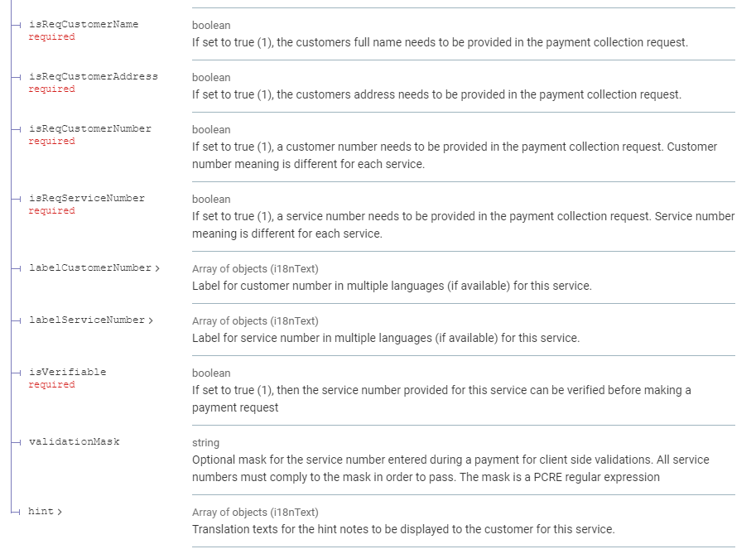Image resolution: width=756 pixels, height=549 pixels.
Task: Expand the labelCustomerNumber property chevron
Action: (157, 268)
